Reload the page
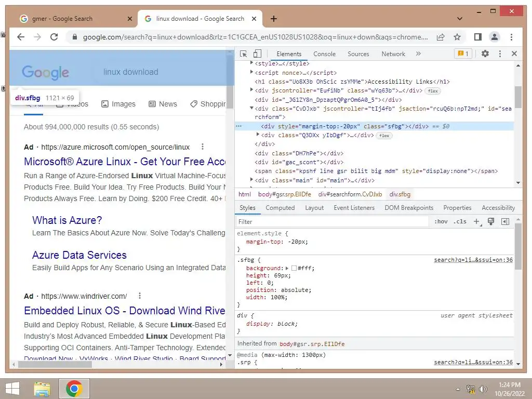 (54, 37)
